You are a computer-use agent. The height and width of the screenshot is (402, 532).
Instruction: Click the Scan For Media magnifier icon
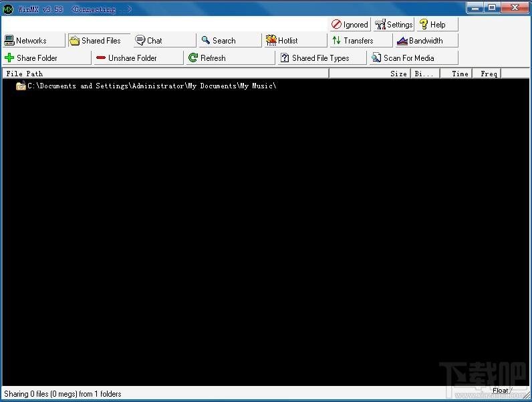376,58
